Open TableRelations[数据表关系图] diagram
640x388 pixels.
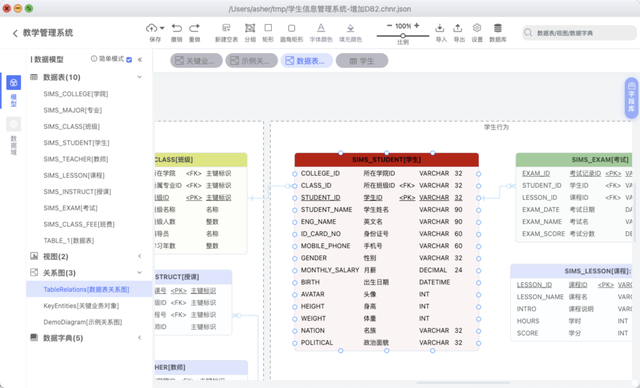86,289
